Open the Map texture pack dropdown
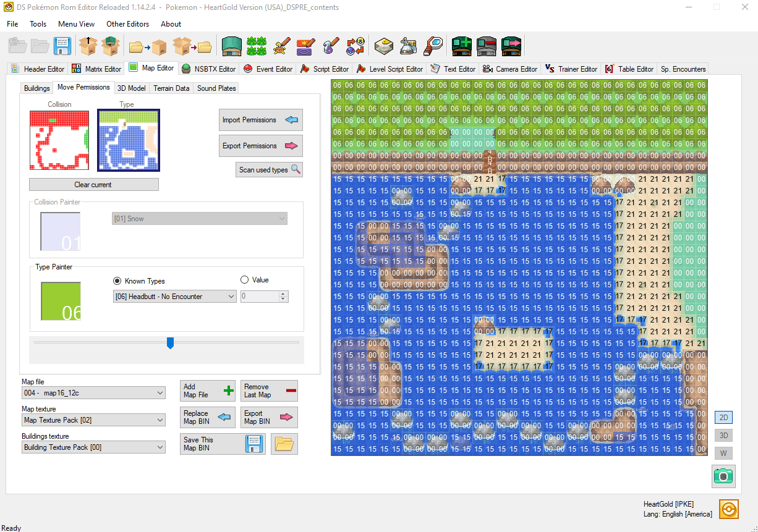 tap(93, 420)
